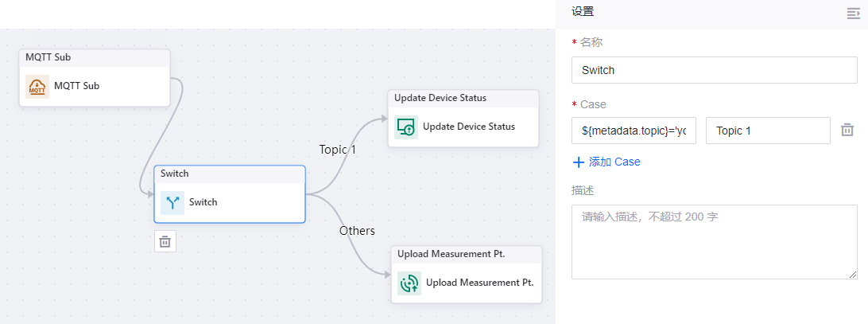
Task: Click into the 描述 description textarea
Action: 714,242
